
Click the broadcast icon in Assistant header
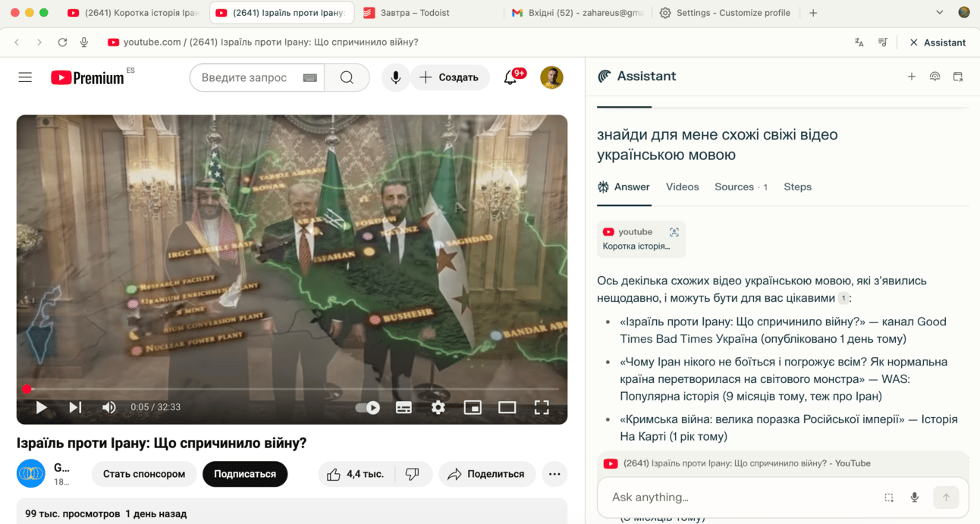tap(934, 77)
